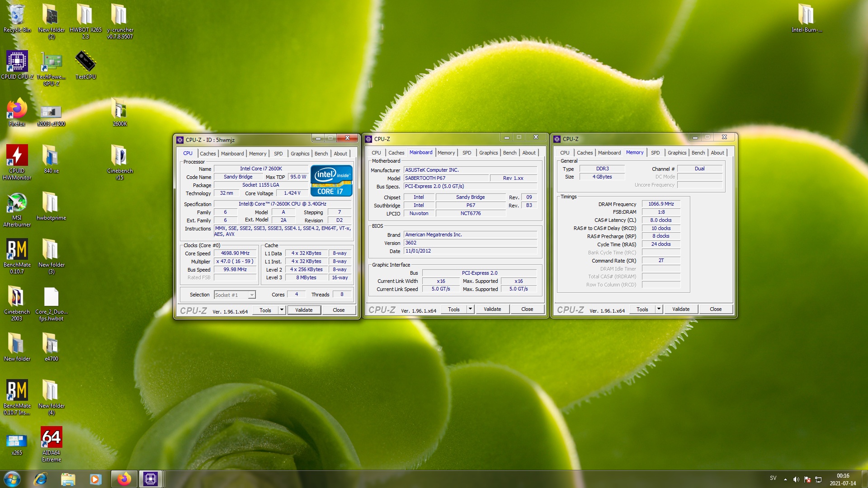The height and width of the screenshot is (488, 868).
Task: Launch BenchMate 0.10.7 shortcut
Action: (17, 256)
